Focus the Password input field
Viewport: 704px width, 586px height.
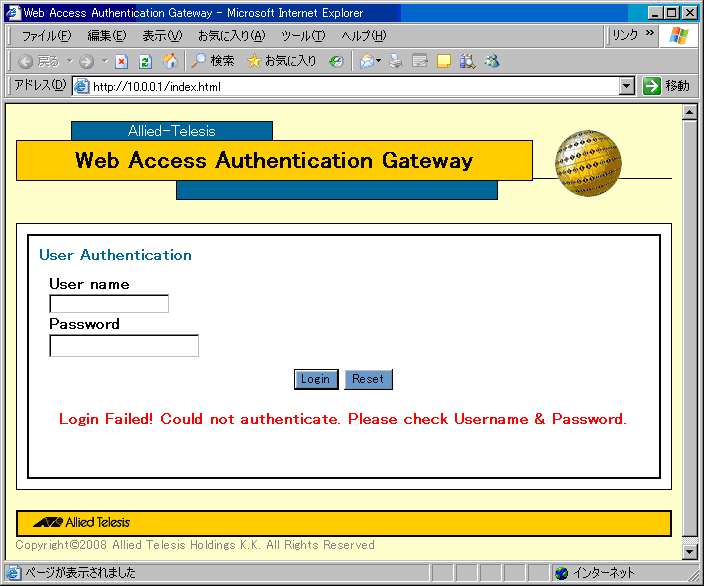124,346
